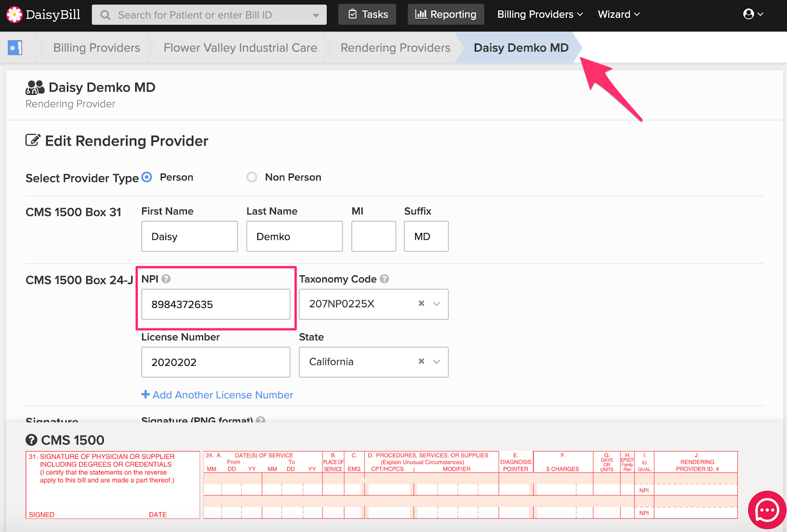787x532 pixels.
Task: Click the blue home notebook breadcrumb icon
Action: tap(15, 48)
